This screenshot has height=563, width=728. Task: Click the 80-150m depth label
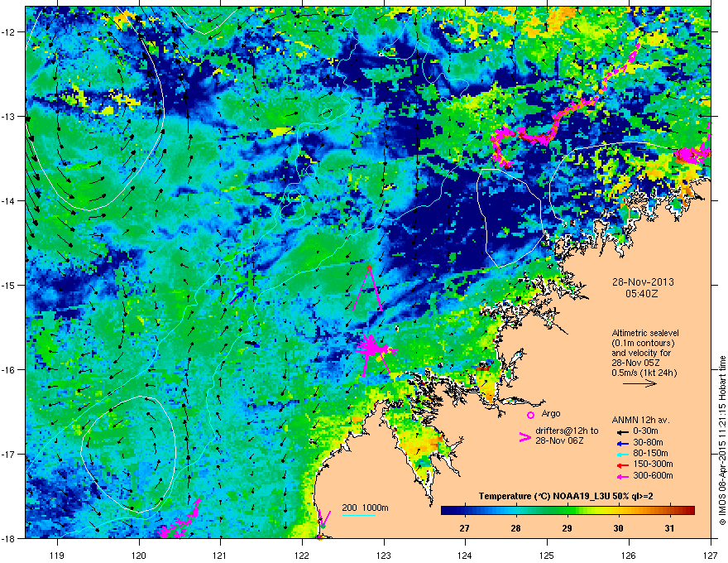pyautogui.click(x=650, y=453)
